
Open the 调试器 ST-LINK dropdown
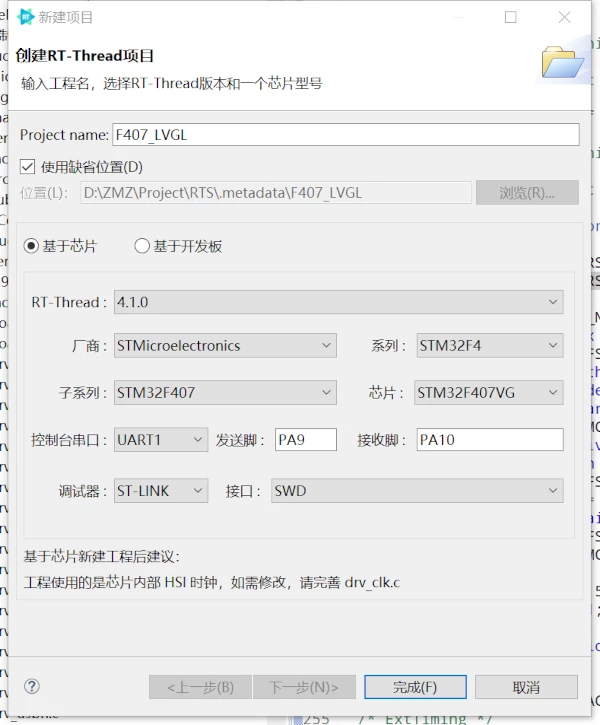point(161,491)
